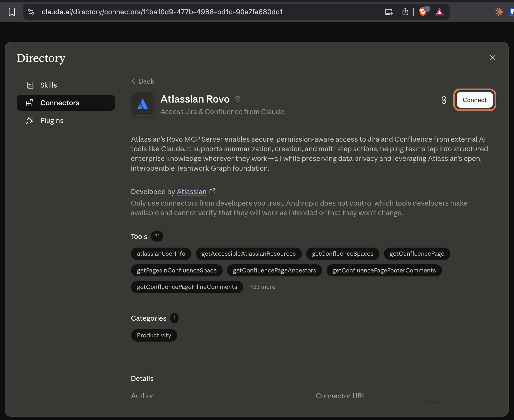Click the Brave Rewards triangle icon

[x=439, y=12]
